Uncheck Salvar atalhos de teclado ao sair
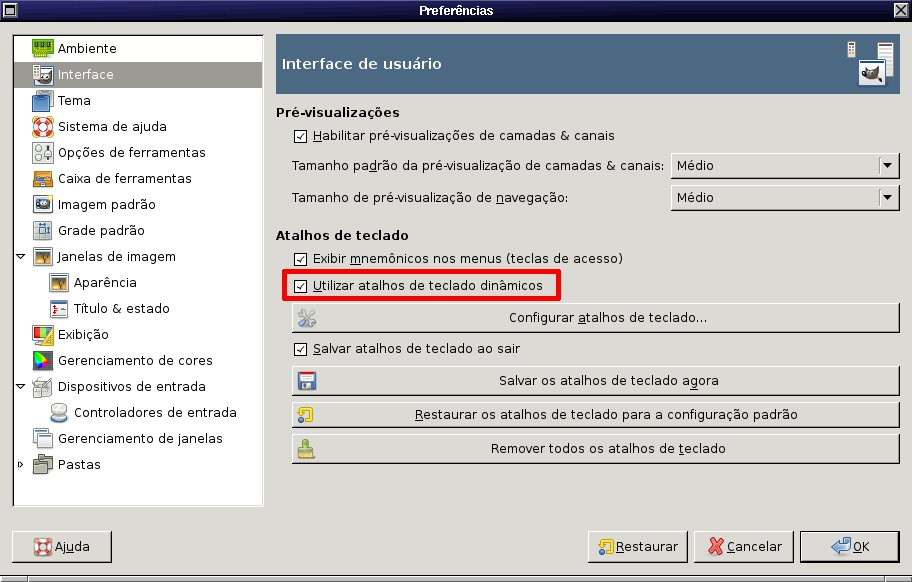 (x=300, y=349)
